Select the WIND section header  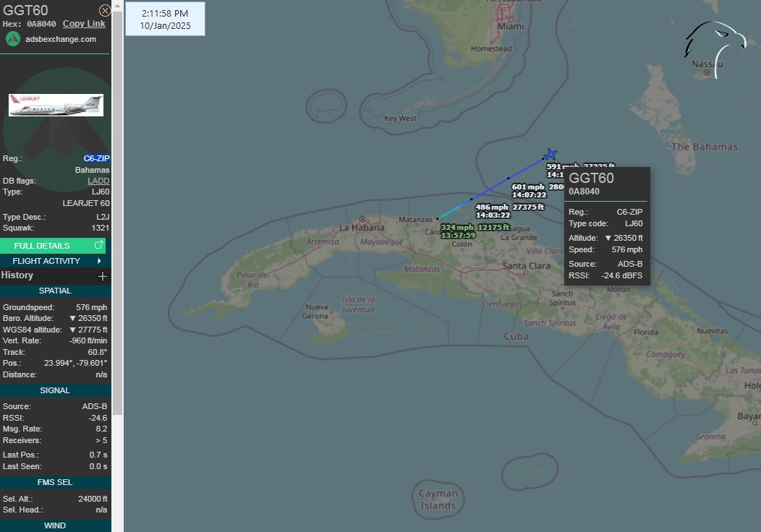[x=55, y=525]
